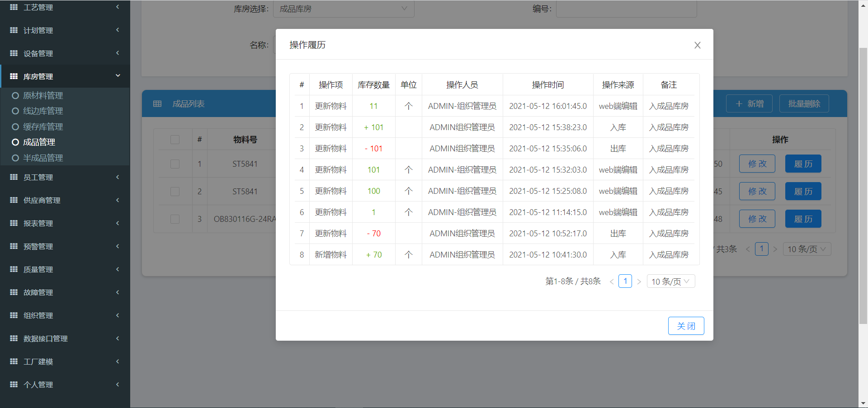Click the grid icon beside 设备管理
Image resolution: width=868 pixels, height=408 pixels.
click(x=14, y=53)
